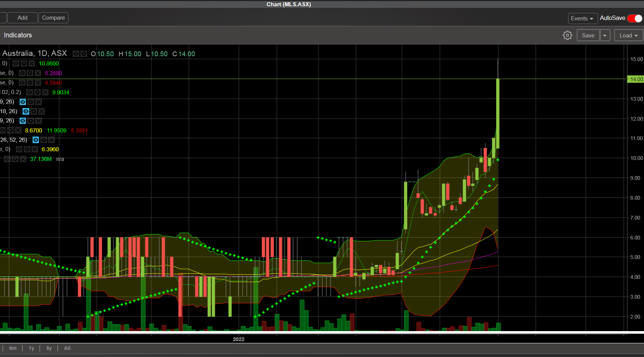Screen dimensions: 644x357
Task: Toggle visibility of the 6.3960 indicator
Action: click(19, 149)
